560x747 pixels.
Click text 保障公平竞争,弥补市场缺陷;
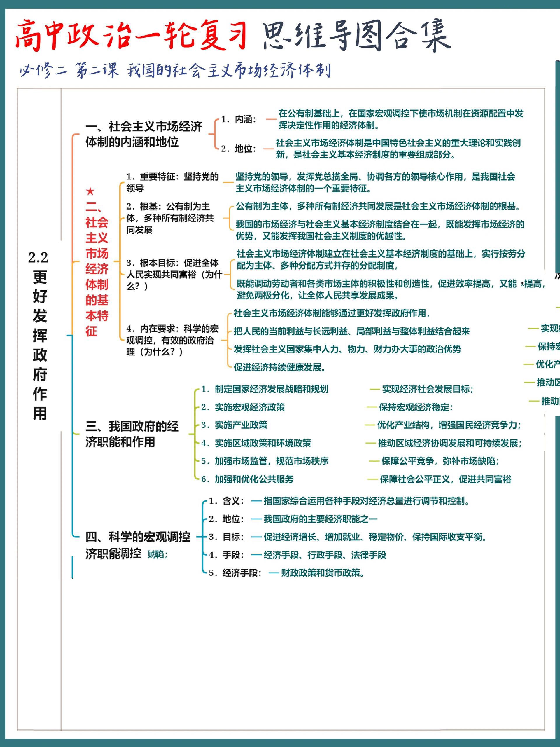pyautogui.click(x=440, y=461)
